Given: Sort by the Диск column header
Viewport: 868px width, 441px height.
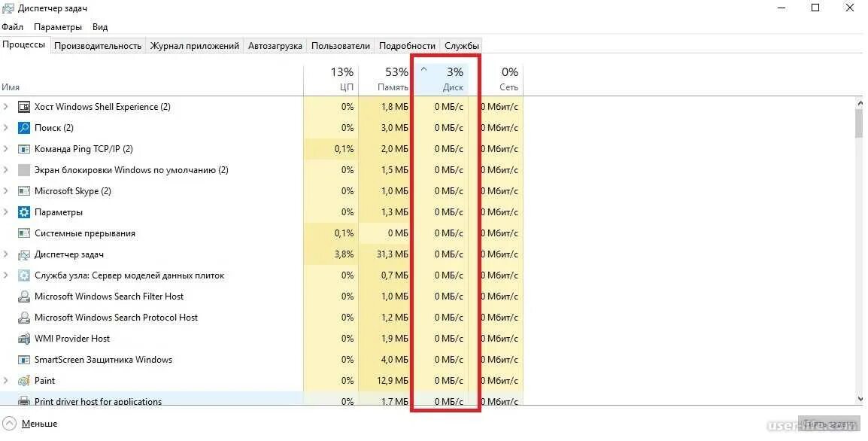Looking at the screenshot, I should [442, 79].
